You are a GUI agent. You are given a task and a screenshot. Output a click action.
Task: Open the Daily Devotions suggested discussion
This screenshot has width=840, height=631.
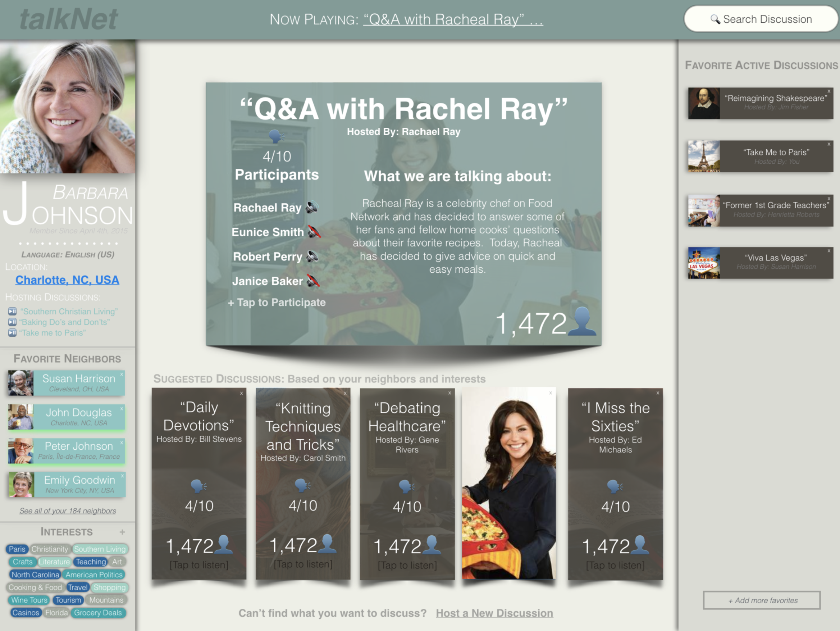click(199, 484)
